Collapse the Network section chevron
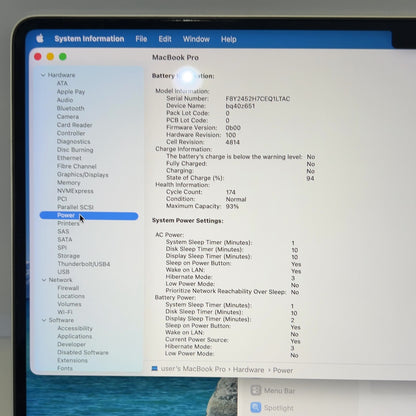Screen dimensions: 416x416 [44, 280]
